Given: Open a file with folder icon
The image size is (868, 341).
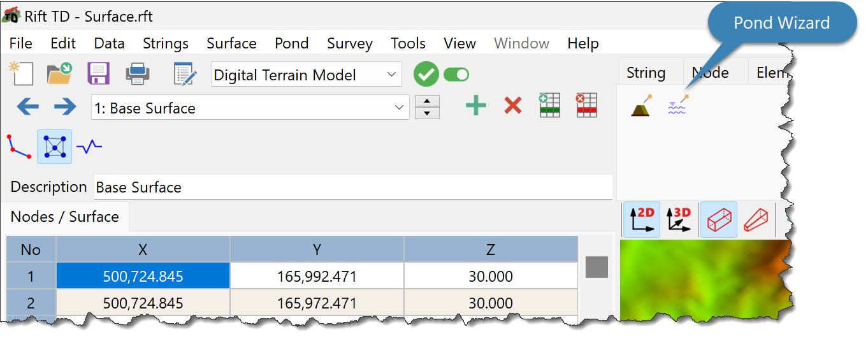Looking at the screenshot, I should click(60, 74).
